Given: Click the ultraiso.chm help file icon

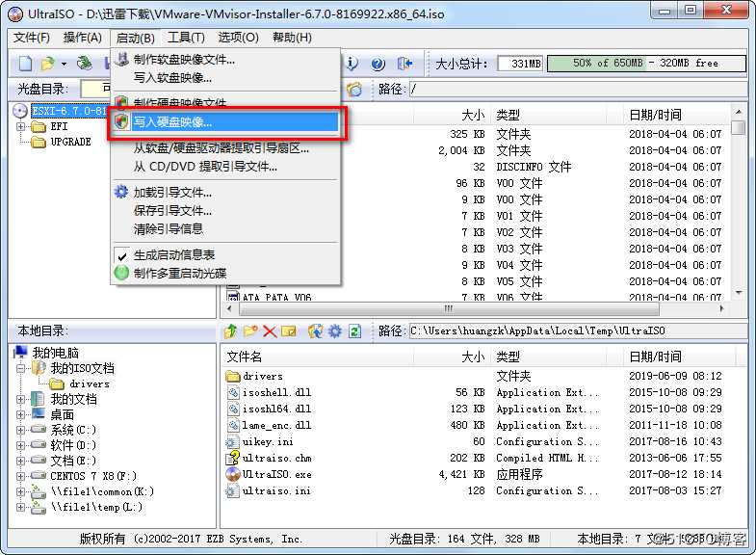Looking at the screenshot, I should click(x=233, y=458).
